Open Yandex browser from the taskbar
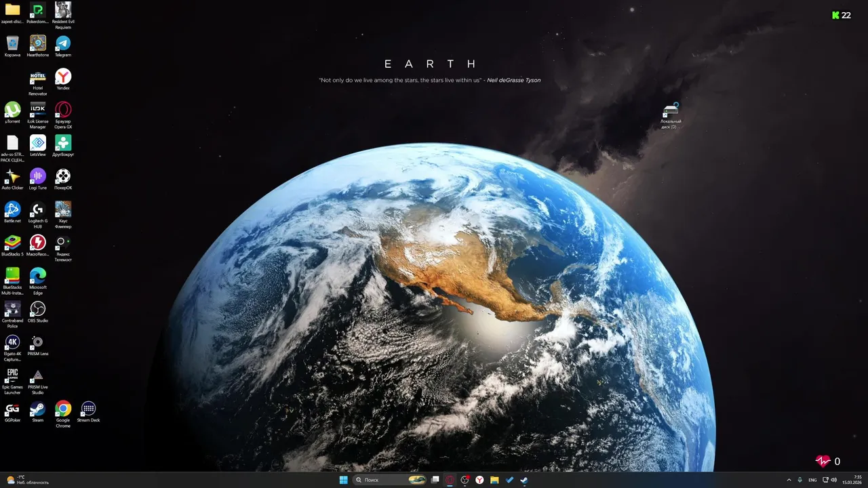The width and height of the screenshot is (868, 488). pos(479,480)
